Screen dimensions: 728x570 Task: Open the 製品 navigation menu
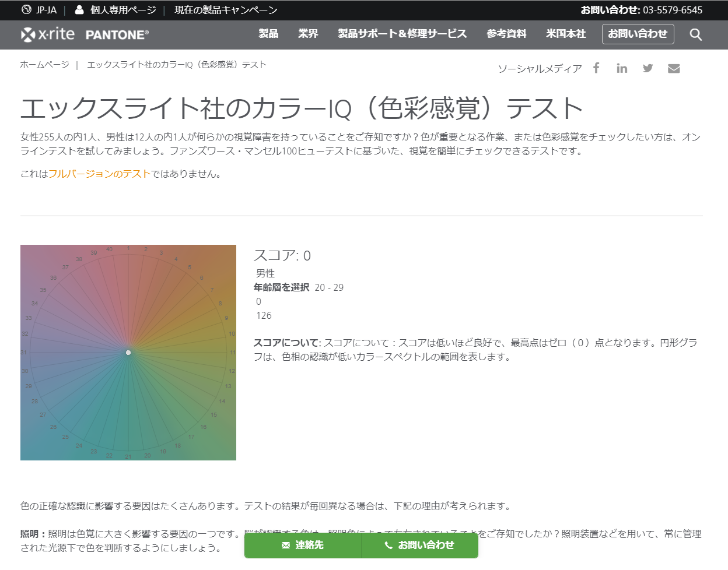268,34
